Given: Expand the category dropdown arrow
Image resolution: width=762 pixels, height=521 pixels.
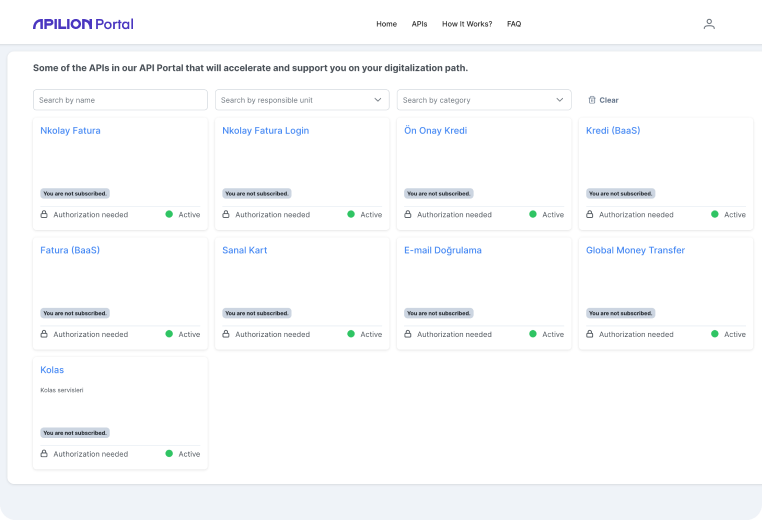Looking at the screenshot, I should pos(559,100).
